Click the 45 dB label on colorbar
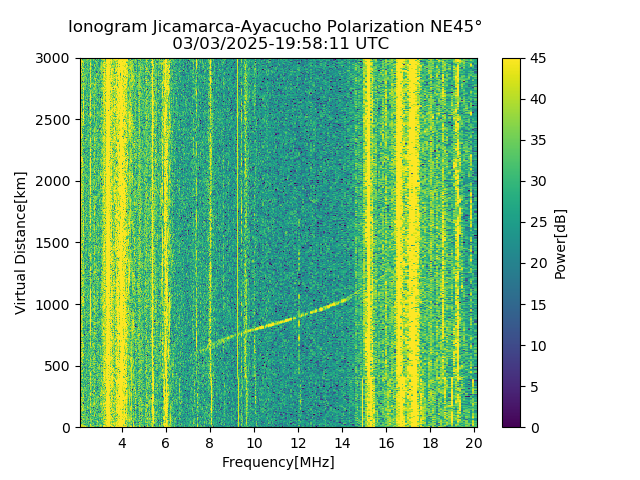The width and height of the screenshot is (640, 480). coord(538,59)
